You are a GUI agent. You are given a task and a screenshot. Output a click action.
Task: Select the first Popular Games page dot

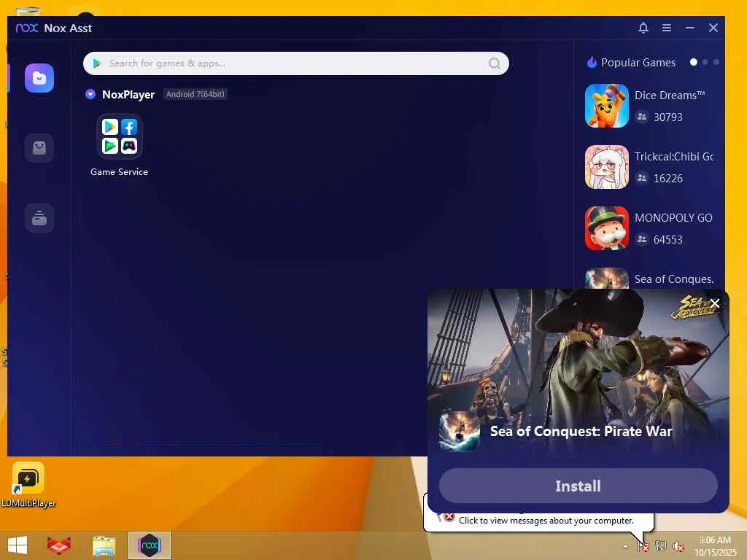pos(694,62)
